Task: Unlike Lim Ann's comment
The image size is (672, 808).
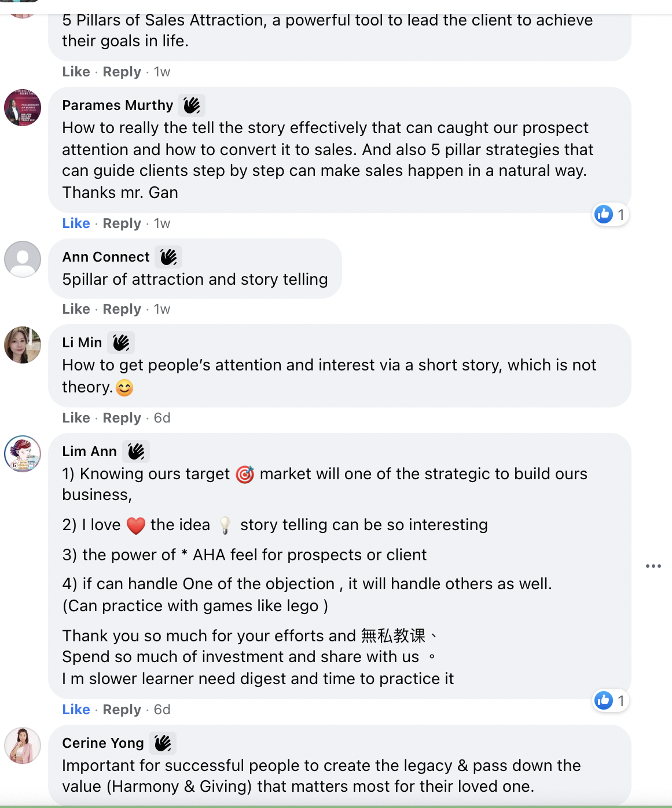Action: point(76,710)
